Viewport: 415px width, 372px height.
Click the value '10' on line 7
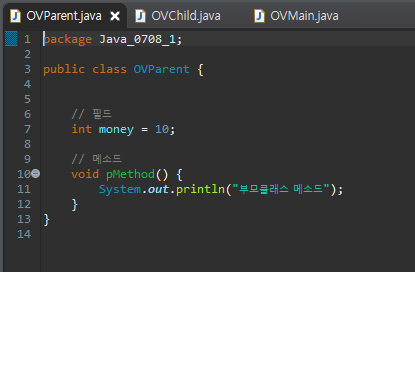click(x=162, y=129)
